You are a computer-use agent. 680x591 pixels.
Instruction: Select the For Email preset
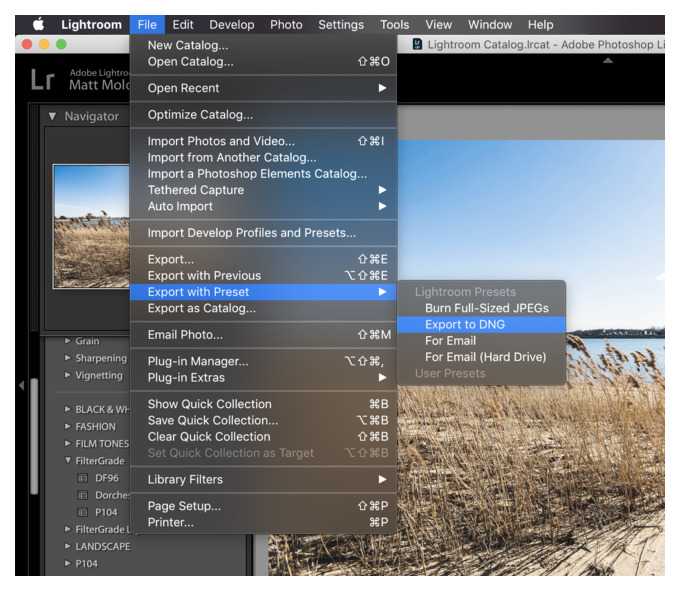pos(481,341)
